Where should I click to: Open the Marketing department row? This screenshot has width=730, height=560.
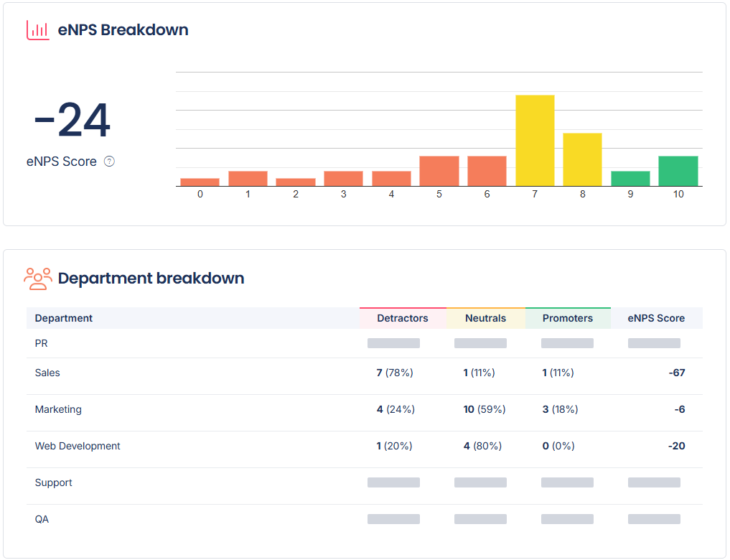58,409
